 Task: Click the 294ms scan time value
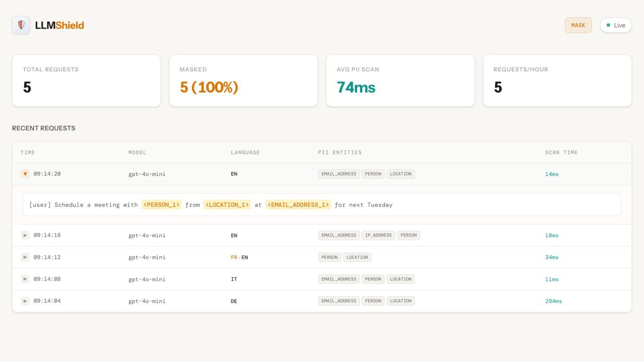(553, 301)
